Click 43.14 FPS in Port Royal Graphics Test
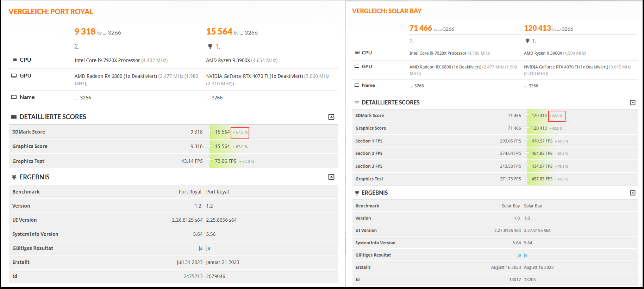 click(192, 161)
